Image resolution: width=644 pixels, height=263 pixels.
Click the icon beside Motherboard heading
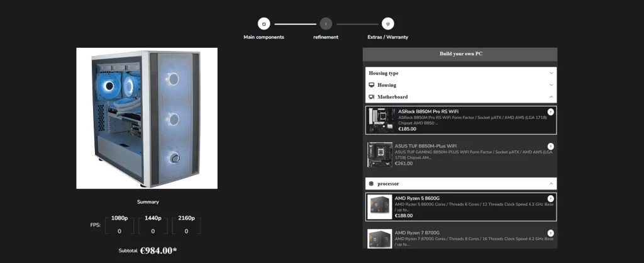click(x=371, y=97)
